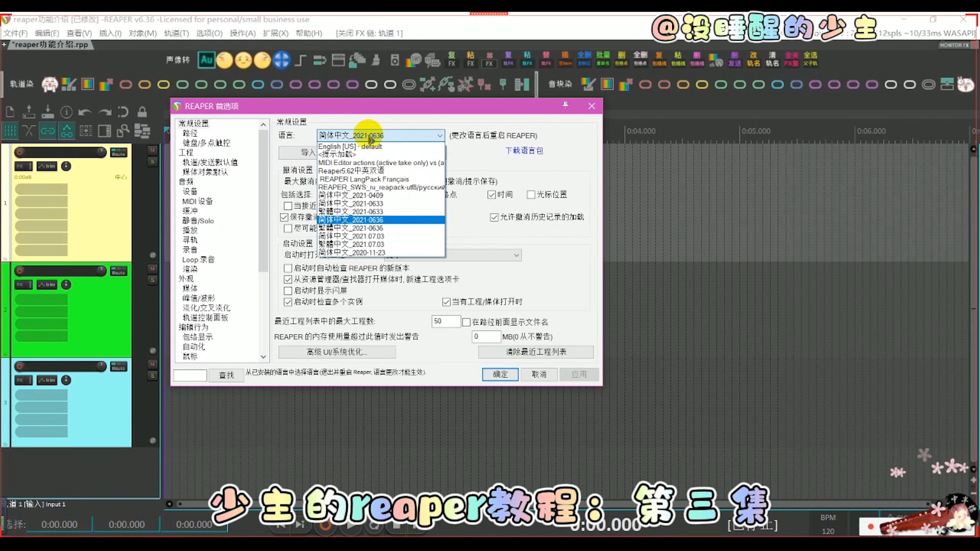Click the undo arrow icon
The width and height of the screenshot is (980, 551).
85,112
